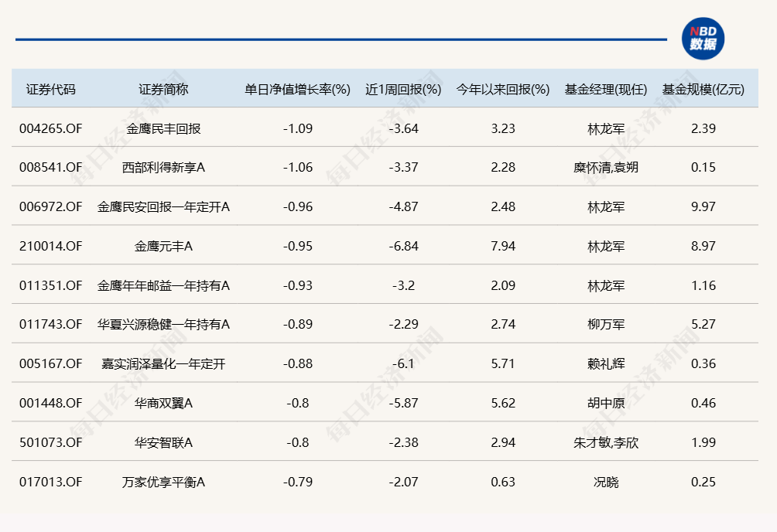Click weekly return value -3.37
This screenshot has height=532, width=777.
(403, 168)
